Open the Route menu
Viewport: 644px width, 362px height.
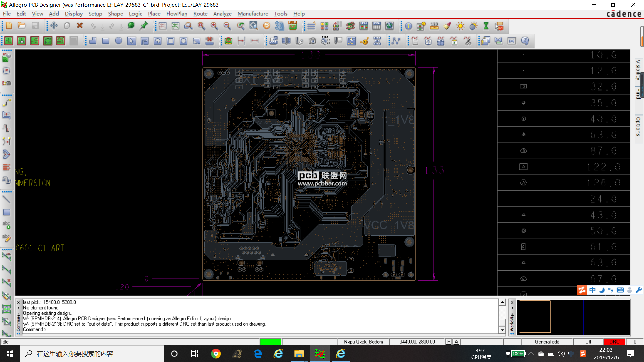pos(200,14)
